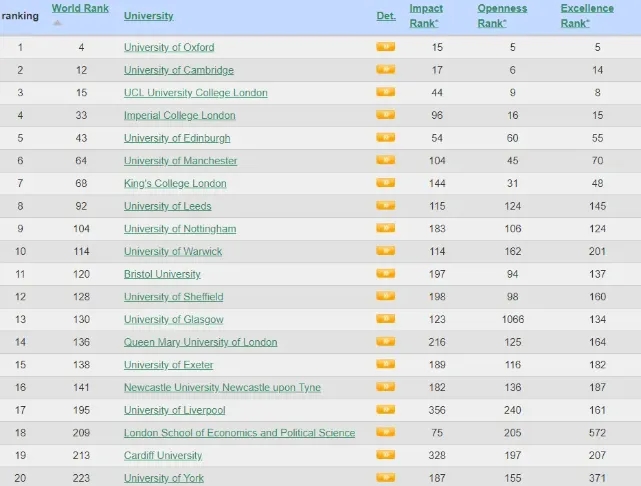641x486 pixels.
Task: Open Newcastle University Newcastle upon Tyne link
Action: [x=222, y=387]
